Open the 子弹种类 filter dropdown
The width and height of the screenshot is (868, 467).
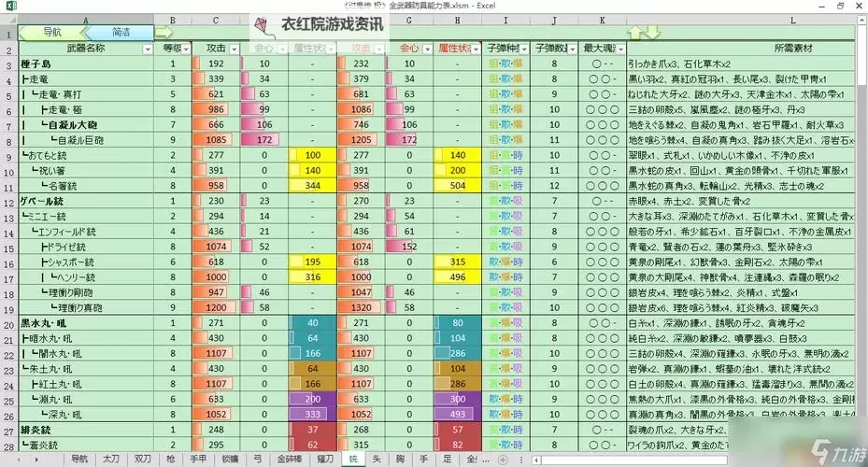click(523, 50)
